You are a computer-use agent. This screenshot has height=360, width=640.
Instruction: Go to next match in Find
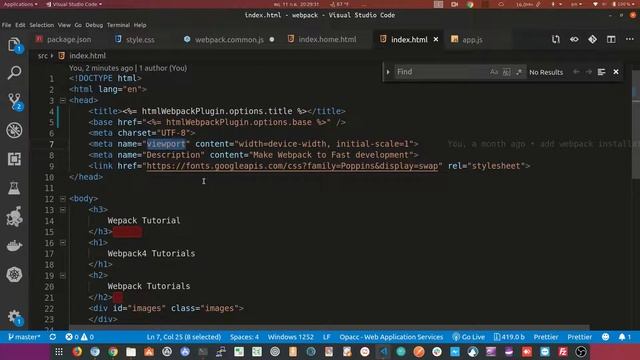(x=589, y=72)
